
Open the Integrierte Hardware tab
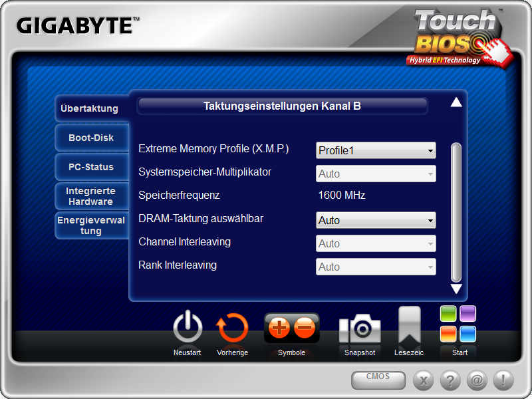[x=92, y=196]
